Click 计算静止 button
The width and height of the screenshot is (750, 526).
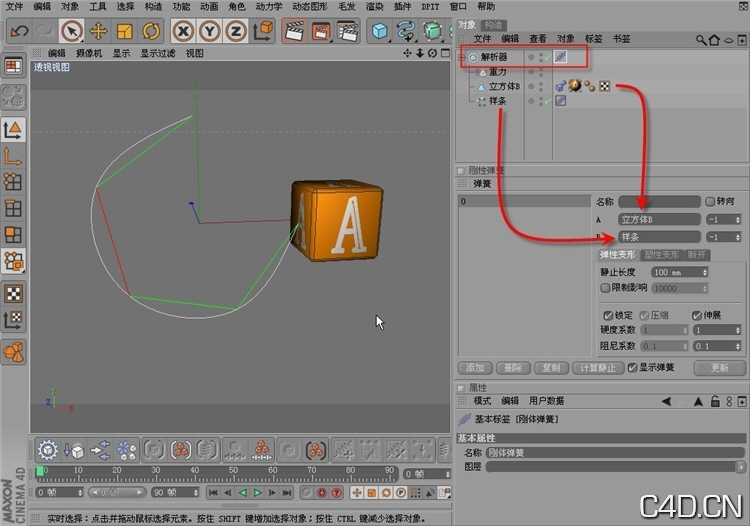598,368
